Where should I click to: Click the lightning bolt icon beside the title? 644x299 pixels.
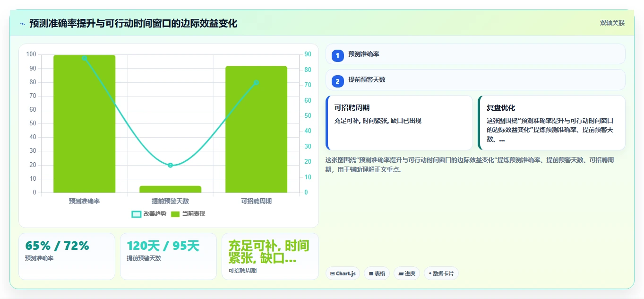tap(23, 24)
